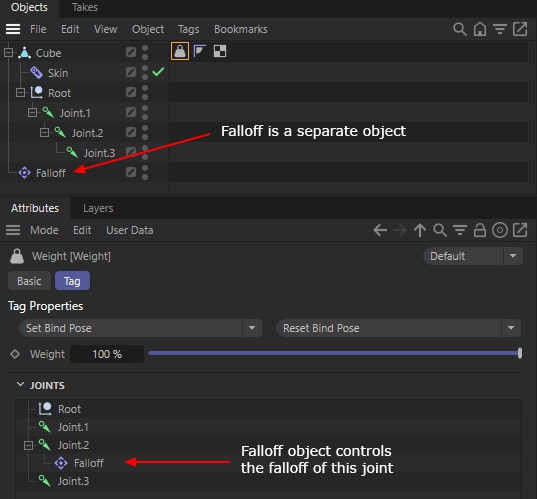The width and height of the screenshot is (537, 499).
Task: Switch to the Layers tab
Action: coord(98,208)
